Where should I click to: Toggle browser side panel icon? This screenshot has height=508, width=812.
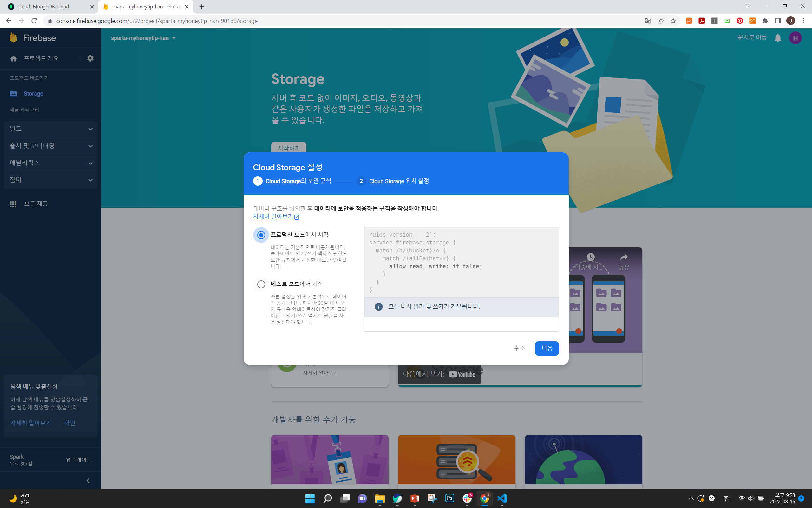[x=778, y=21]
